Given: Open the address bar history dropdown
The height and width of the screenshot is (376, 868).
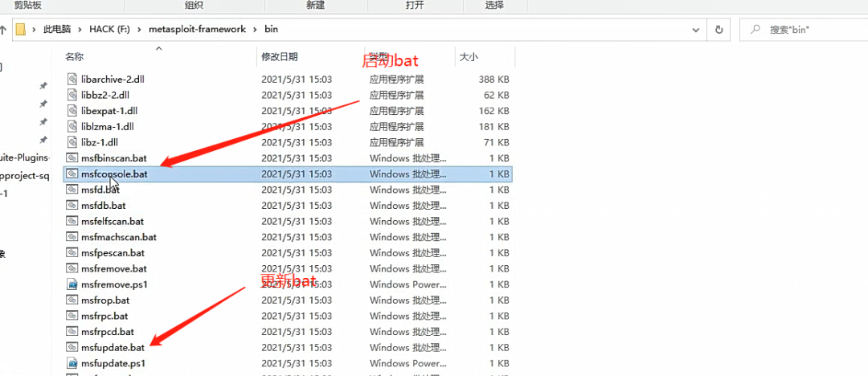Looking at the screenshot, I should 696,30.
